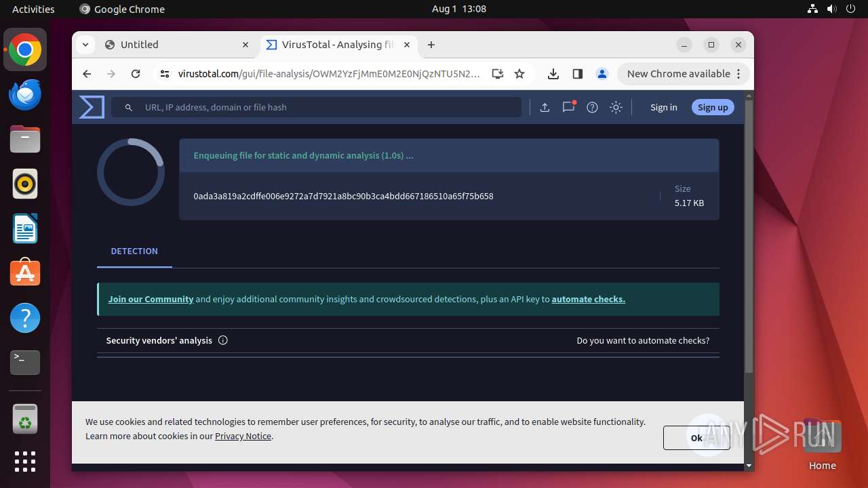
Task: Maximize the Chrome window
Action: (x=711, y=45)
